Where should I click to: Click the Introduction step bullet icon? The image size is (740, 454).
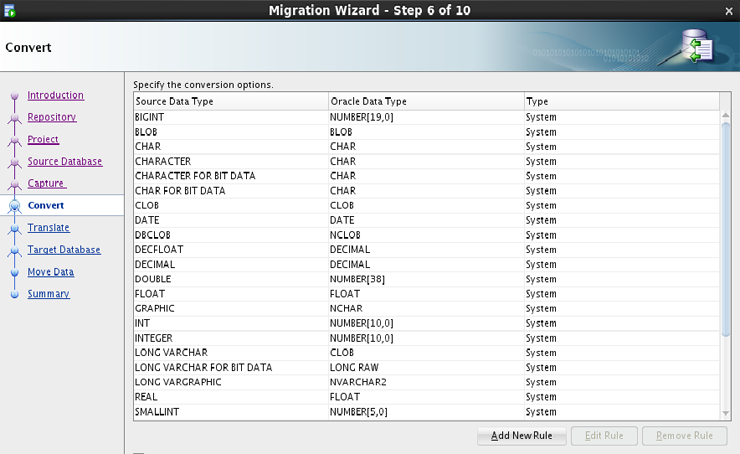[15, 96]
